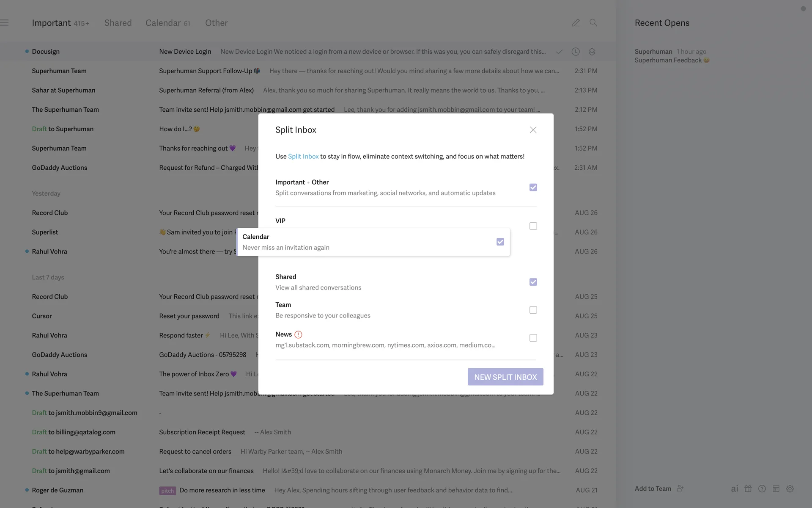Click the News warning alert icon
This screenshot has width=812, height=508.
click(x=298, y=334)
